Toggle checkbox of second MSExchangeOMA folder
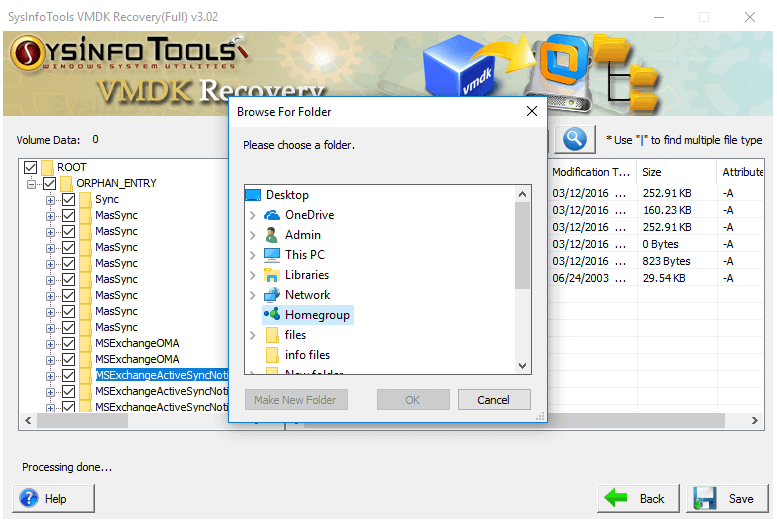The width and height of the screenshot is (777, 525). pos(68,359)
